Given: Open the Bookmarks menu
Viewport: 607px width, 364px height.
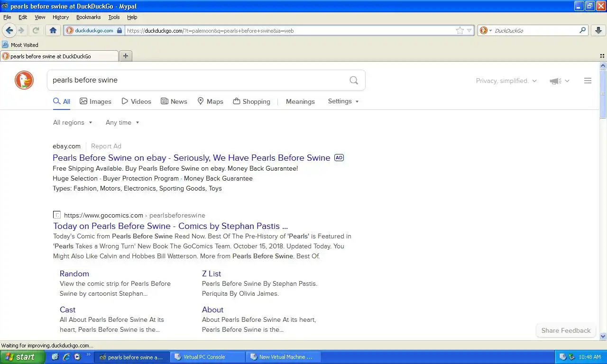Looking at the screenshot, I should coord(88,17).
